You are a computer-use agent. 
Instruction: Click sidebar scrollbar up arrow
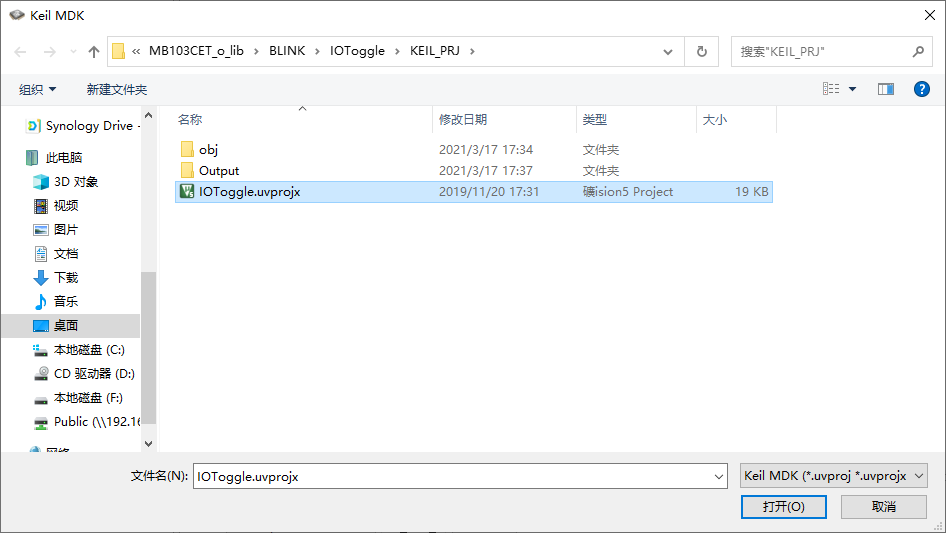click(x=148, y=115)
